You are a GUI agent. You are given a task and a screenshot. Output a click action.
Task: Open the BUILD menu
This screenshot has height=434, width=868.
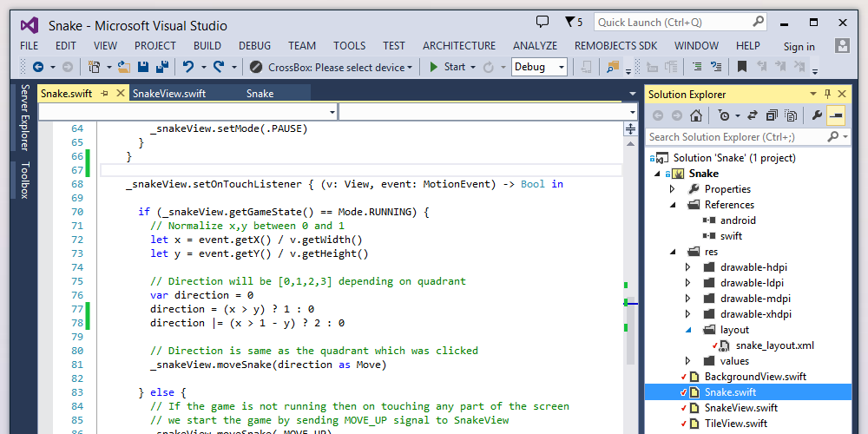point(207,46)
